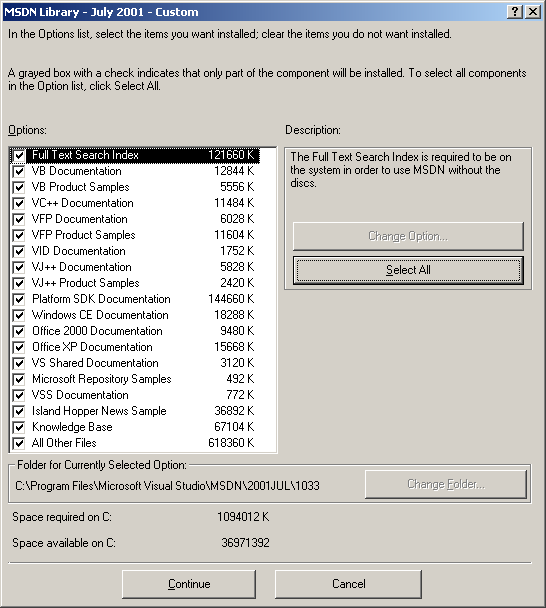Click the title bar help question mark

515,12
